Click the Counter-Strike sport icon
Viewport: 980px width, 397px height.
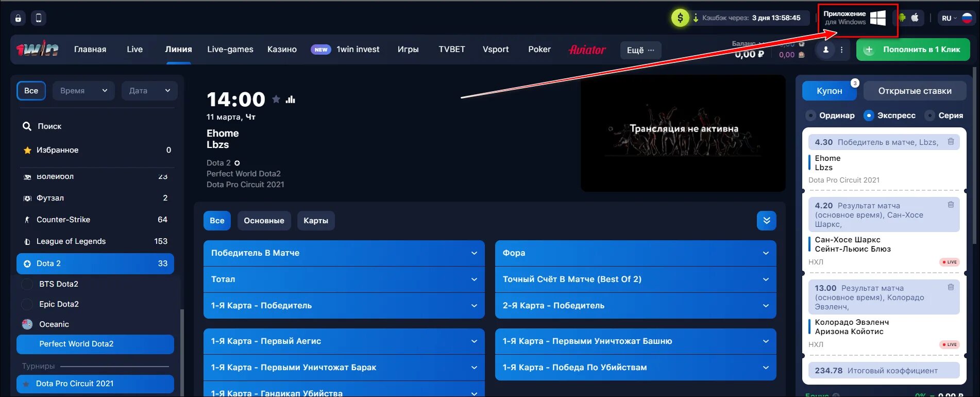(x=27, y=220)
